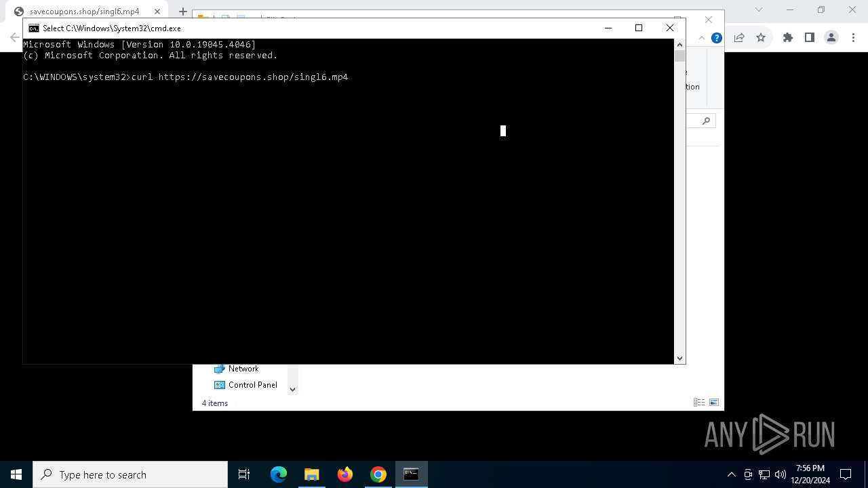Open the Windows Start menu
The image size is (868, 488).
pyautogui.click(x=16, y=474)
